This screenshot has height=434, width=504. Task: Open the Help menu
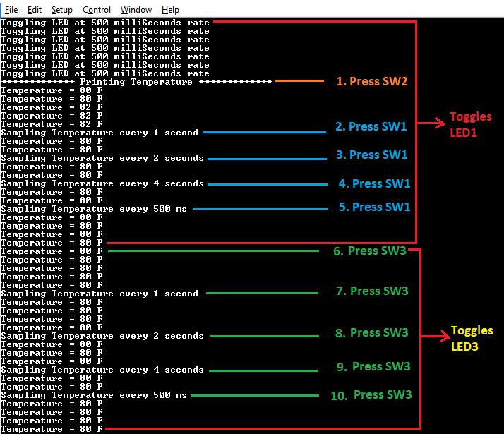click(170, 10)
